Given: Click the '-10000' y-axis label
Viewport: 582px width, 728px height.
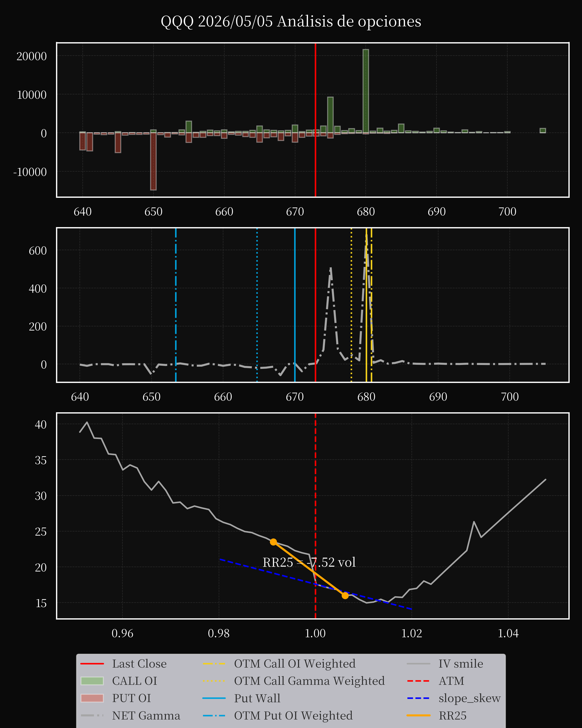Looking at the screenshot, I should point(30,172).
